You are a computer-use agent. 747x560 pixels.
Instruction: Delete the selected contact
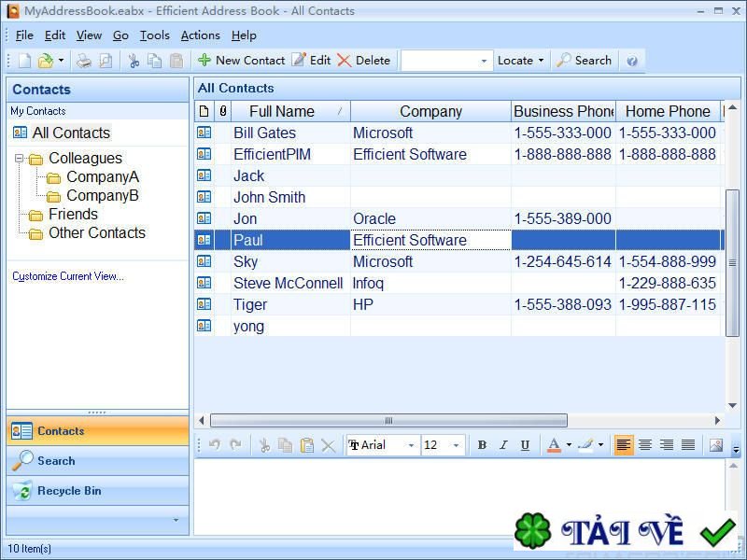(x=363, y=61)
